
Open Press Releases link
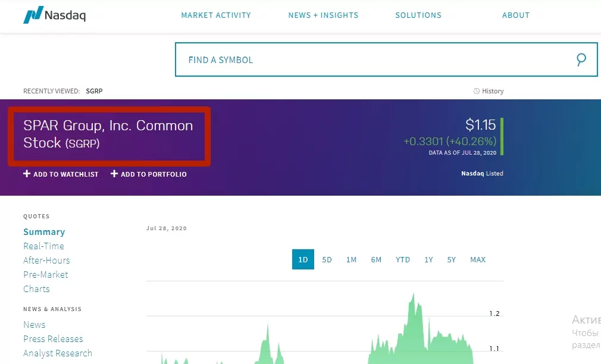(53, 338)
